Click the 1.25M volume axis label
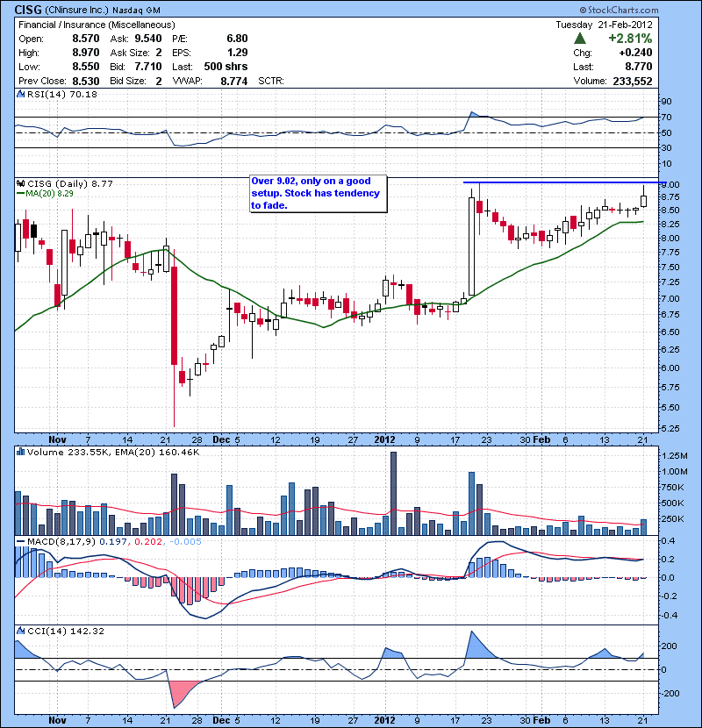 pyautogui.click(x=674, y=456)
